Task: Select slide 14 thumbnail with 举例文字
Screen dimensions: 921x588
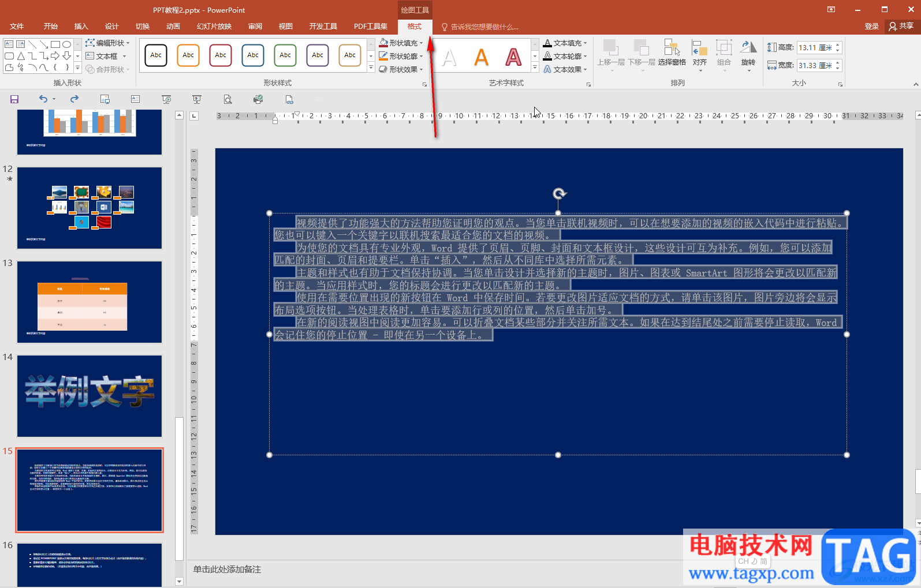Action: click(90, 396)
